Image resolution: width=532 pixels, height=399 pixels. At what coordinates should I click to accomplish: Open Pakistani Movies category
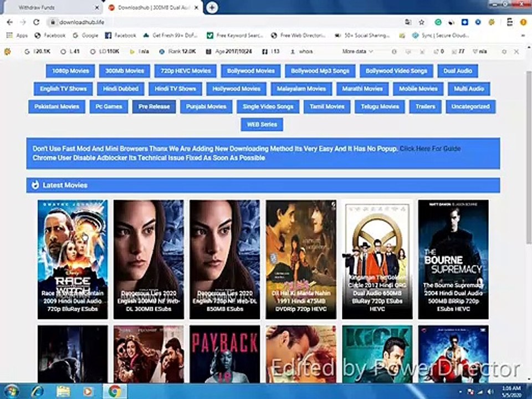[57, 106]
